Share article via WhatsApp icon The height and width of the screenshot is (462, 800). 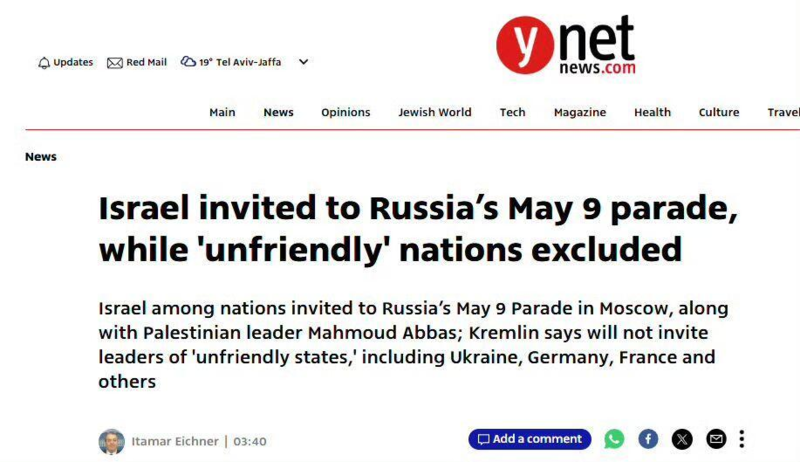tap(614, 439)
